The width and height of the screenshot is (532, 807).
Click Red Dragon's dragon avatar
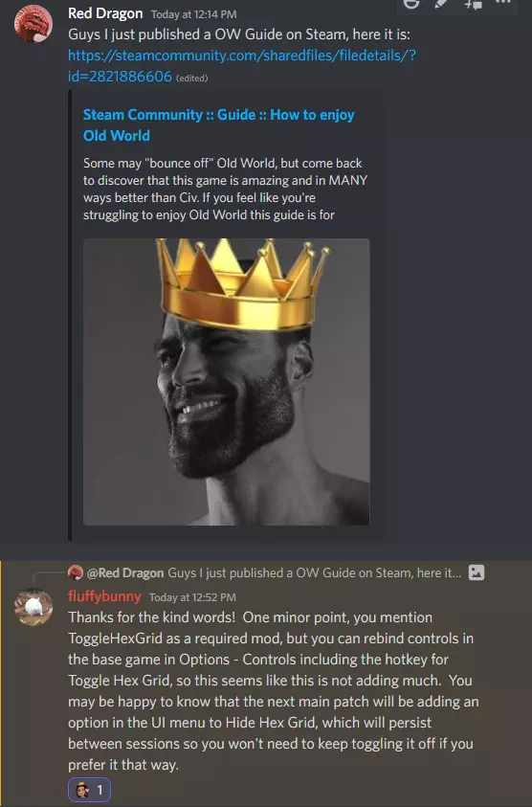[x=33, y=24]
